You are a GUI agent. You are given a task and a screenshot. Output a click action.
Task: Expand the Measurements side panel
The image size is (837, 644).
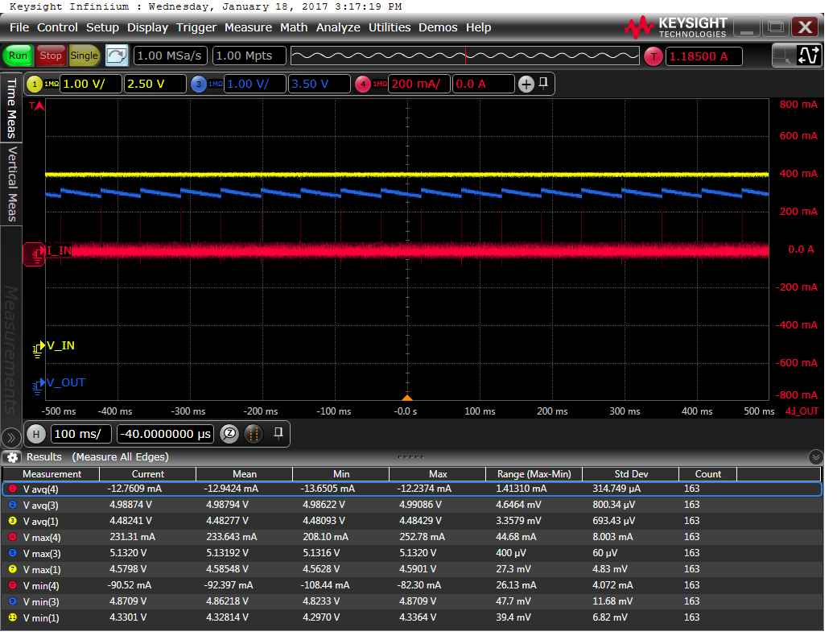10,438
